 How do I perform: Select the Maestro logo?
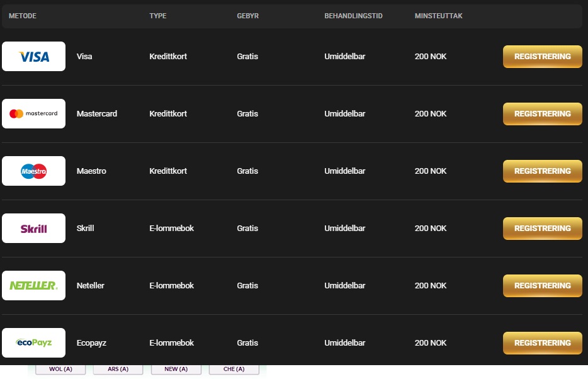(34, 171)
